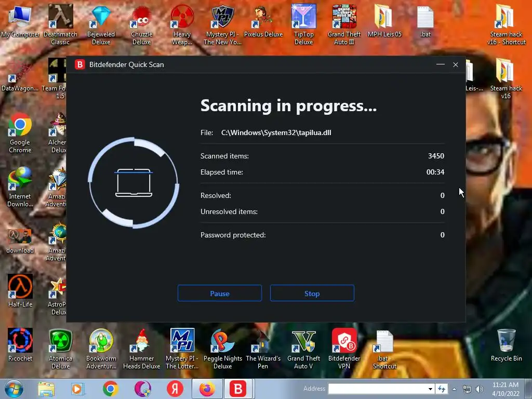Select Chuzzle Deluxe desktop shortcut
The image size is (532, 399).
coord(141,24)
